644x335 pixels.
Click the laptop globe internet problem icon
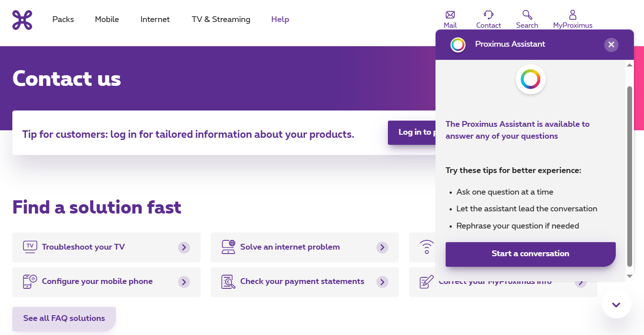point(228,247)
